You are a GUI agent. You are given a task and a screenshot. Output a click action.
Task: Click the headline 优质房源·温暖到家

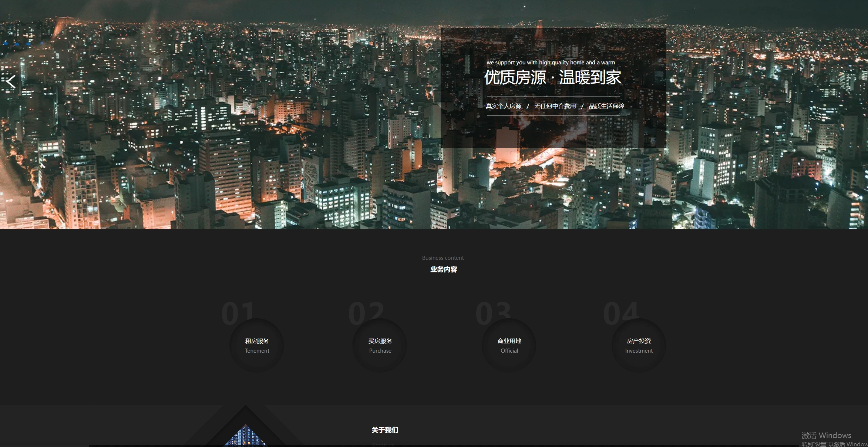[553, 78]
